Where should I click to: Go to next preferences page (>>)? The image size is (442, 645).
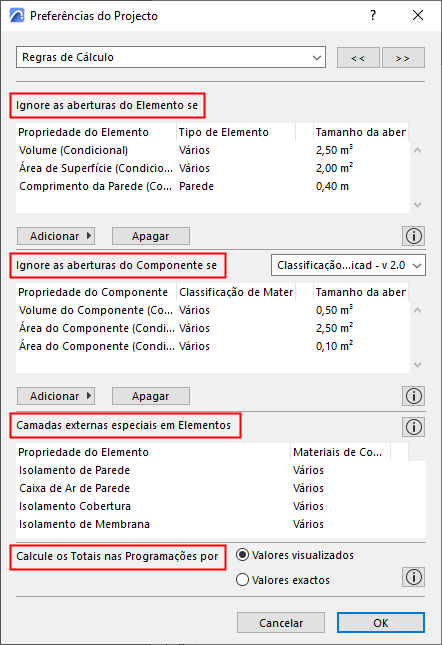pos(403,58)
